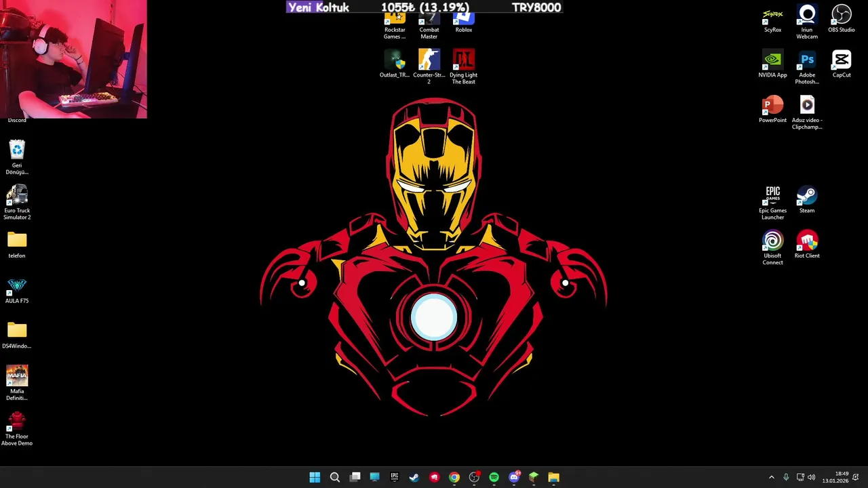Viewport: 868px width, 488px height.
Task: Open File Explorer from the taskbar
Action: point(554,477)
